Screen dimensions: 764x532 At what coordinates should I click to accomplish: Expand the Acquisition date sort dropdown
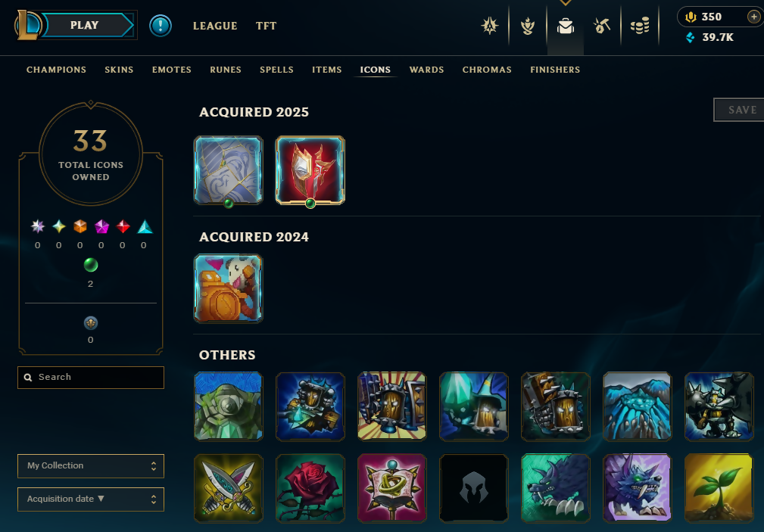[91, 499]
